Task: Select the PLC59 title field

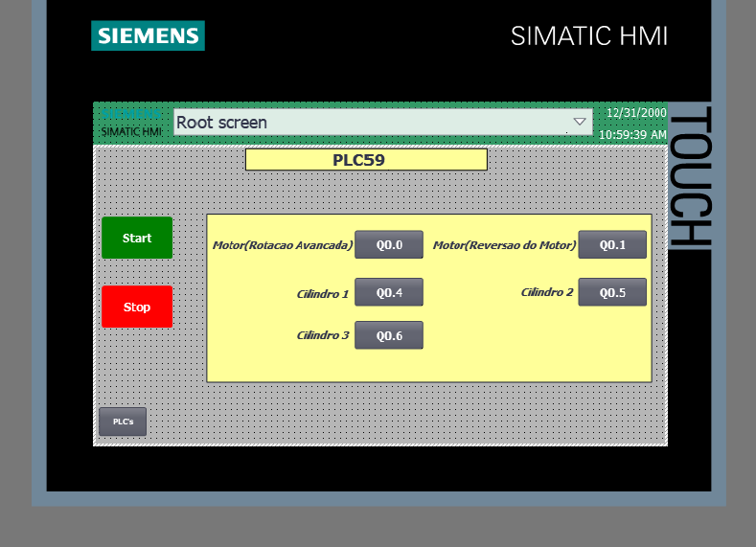Action: (x=366, y=160)
